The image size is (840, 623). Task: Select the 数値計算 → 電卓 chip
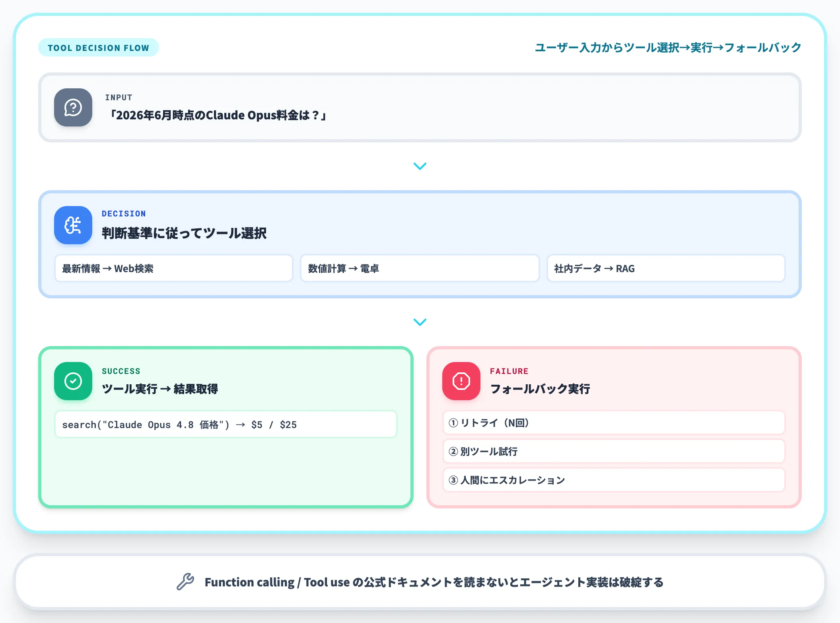420,269
